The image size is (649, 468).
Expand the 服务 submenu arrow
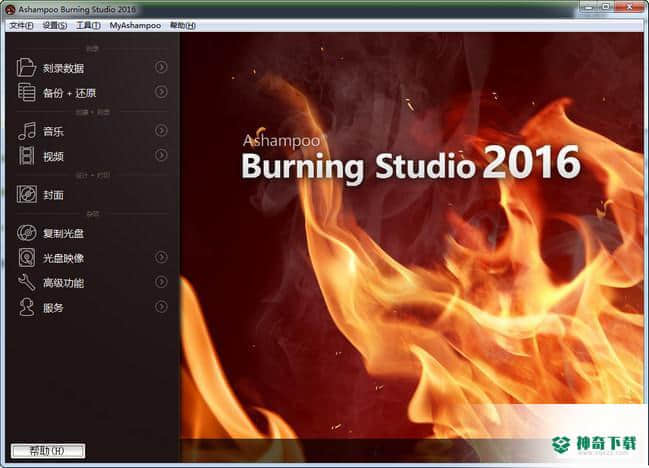[x=161, y=307]
